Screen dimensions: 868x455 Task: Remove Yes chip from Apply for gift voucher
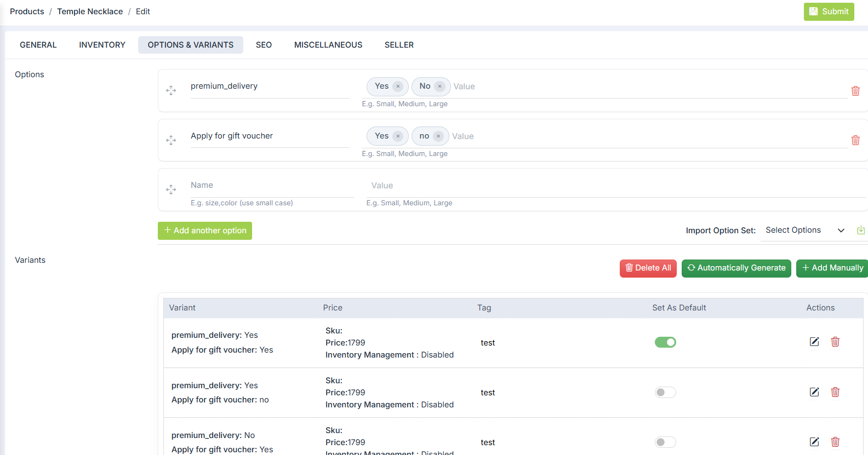click(398, 136)
